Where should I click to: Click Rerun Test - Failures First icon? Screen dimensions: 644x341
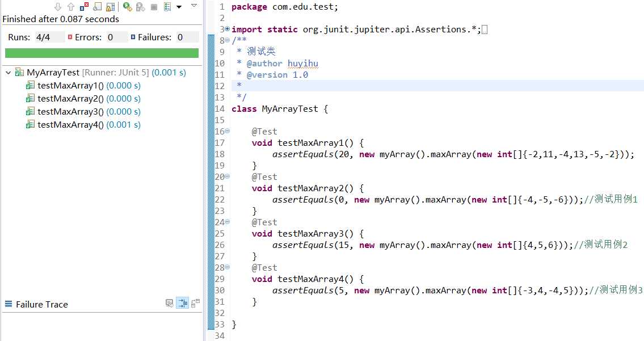point(141,7)
